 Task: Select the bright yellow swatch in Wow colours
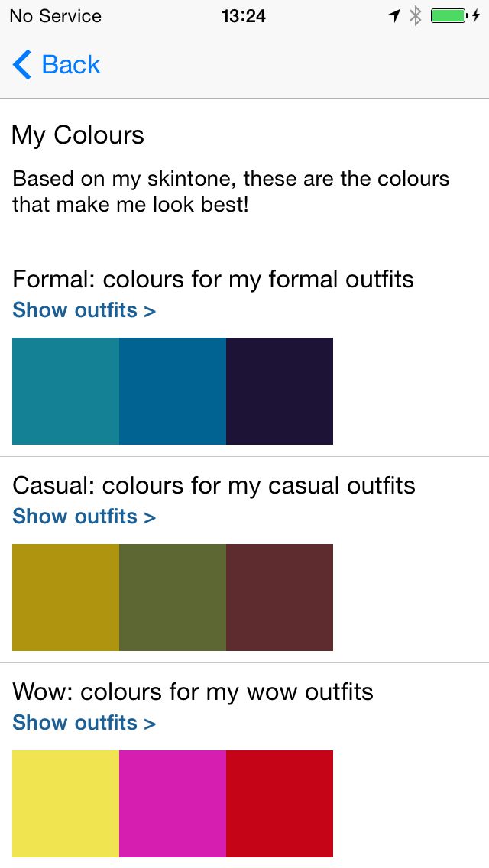(x=65, y=803)
